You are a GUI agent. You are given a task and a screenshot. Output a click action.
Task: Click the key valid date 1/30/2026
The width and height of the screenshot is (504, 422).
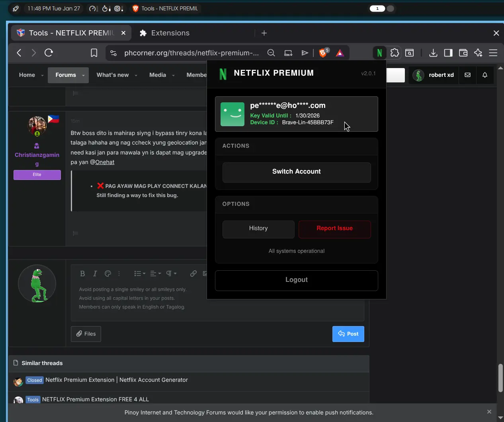(307, 115)
